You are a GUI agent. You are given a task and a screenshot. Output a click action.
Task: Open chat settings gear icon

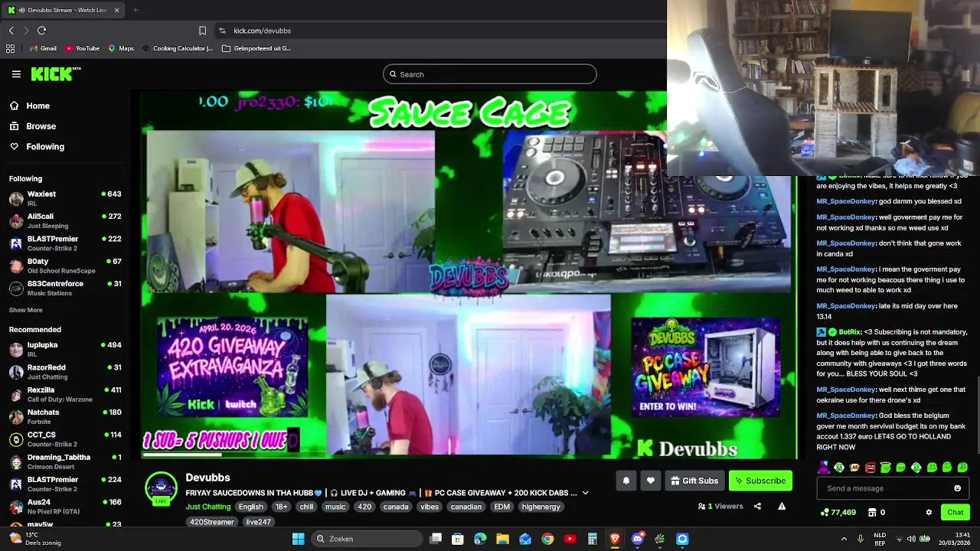(929, 513)
